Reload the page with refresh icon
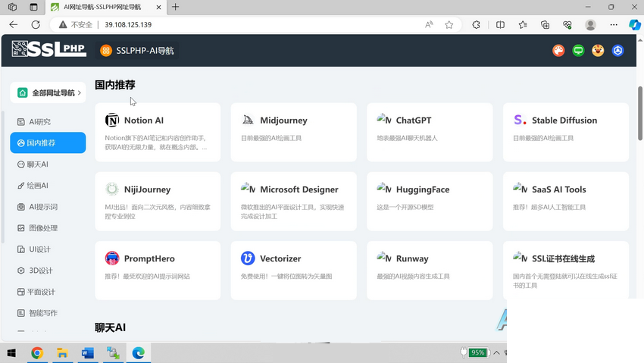This screenshot has height=363, width=644. click(x=36, y=25)
